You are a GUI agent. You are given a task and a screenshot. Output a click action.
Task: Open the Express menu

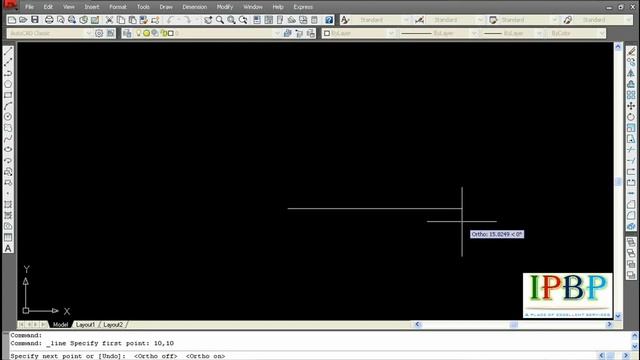pyautogui.click(x=303, y=7)
